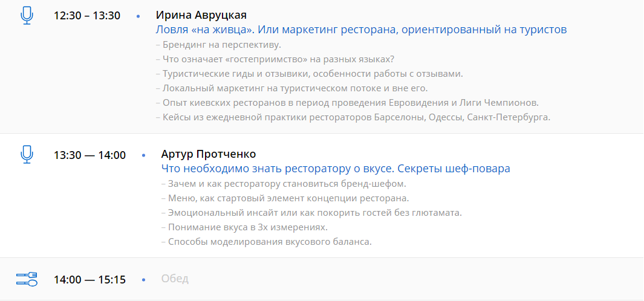Click the fork and spoon lunch icon
Viewport: 644px width, 301px height.
point(27,279)
